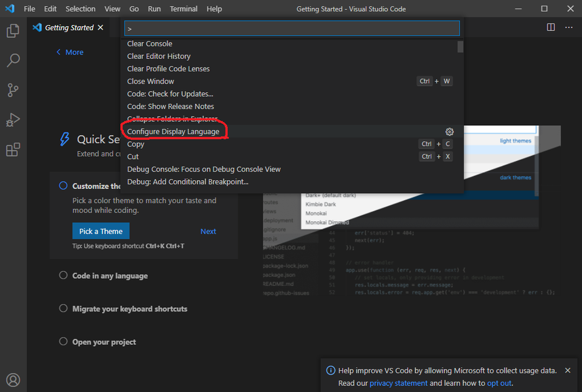Dismiss the usage data notification
This screenshot has height=392, width=582.
[568, 370]
